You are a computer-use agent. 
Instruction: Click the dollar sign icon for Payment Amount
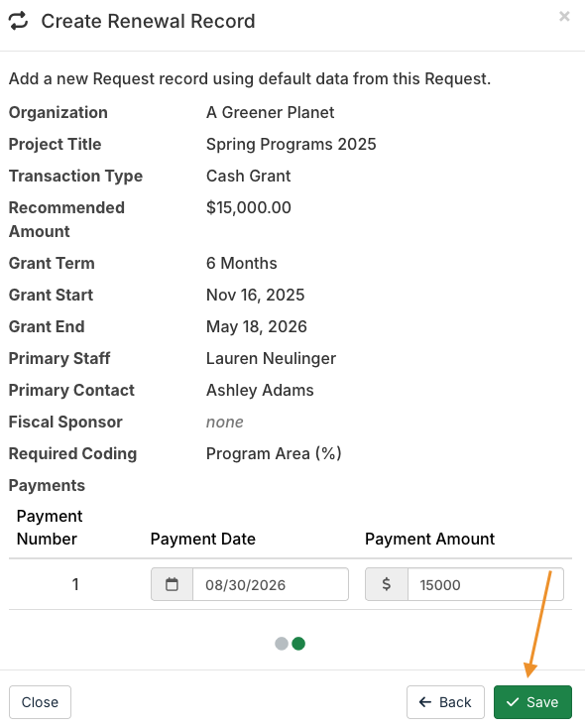point(387,584)
